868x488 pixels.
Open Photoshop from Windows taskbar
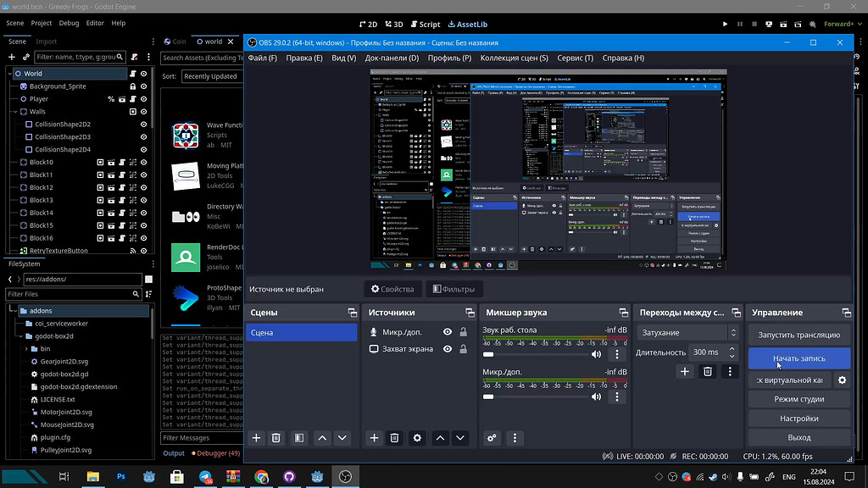point(120,476)
